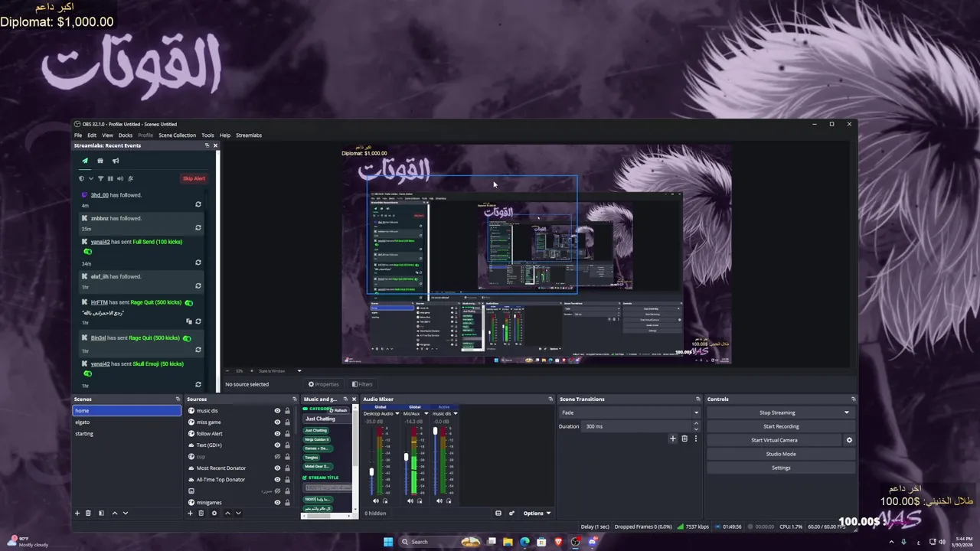Move source down arrow in Sources toolbar
The width and height of the screenshot is (980, 551).
click(238, 513)
